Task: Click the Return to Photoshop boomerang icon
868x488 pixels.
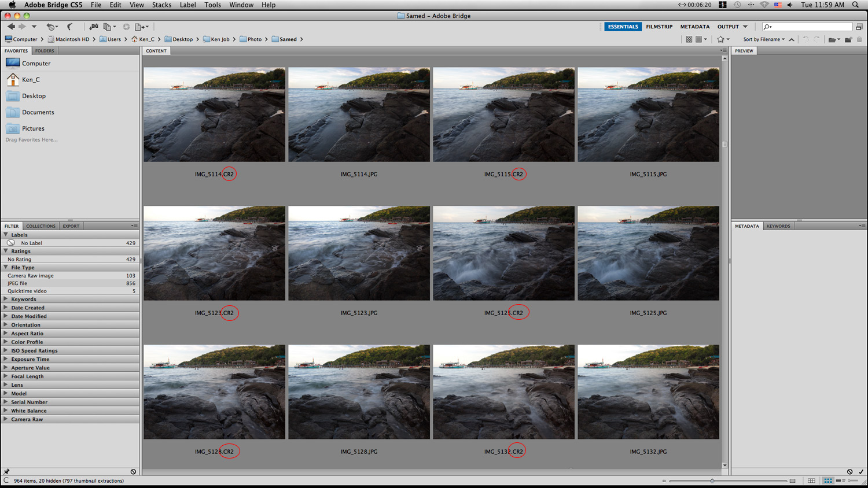Action: pyautogui.click(x=70, y=27)
